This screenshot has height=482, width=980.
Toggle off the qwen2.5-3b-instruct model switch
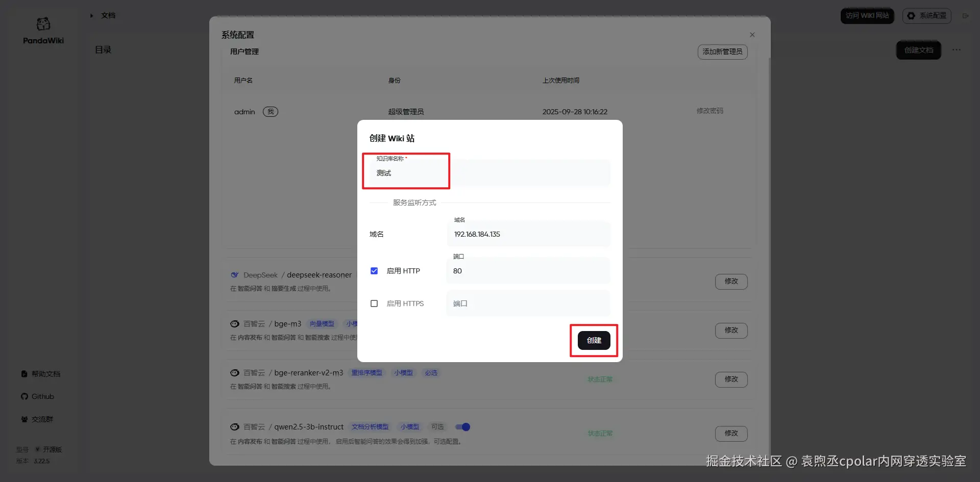[463, 427]
